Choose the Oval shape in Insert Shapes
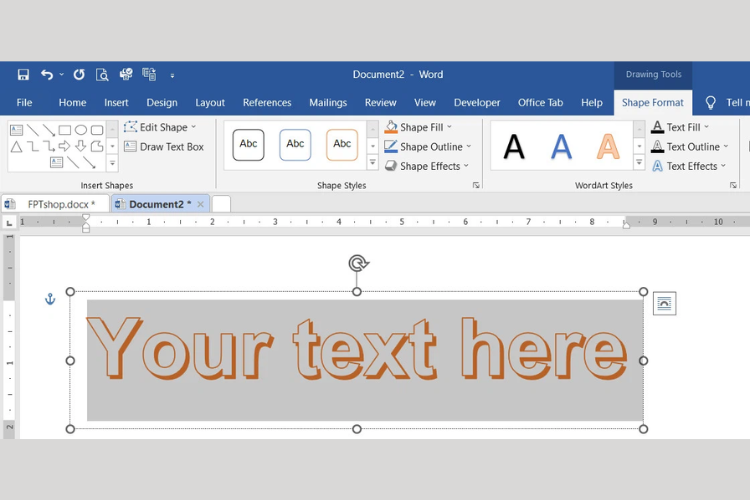750x500 pixels. 81,130
